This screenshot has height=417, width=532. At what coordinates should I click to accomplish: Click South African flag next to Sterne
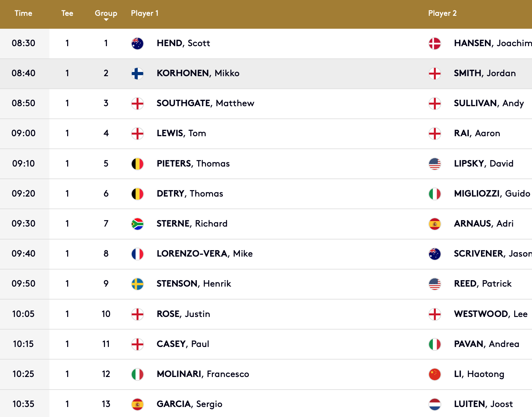coord(138,224)
